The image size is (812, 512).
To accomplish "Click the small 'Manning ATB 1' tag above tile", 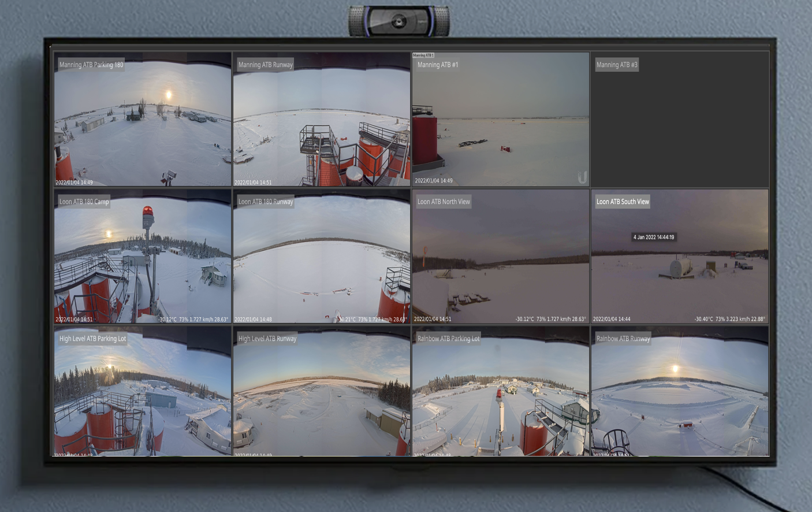I will (423, 55).
